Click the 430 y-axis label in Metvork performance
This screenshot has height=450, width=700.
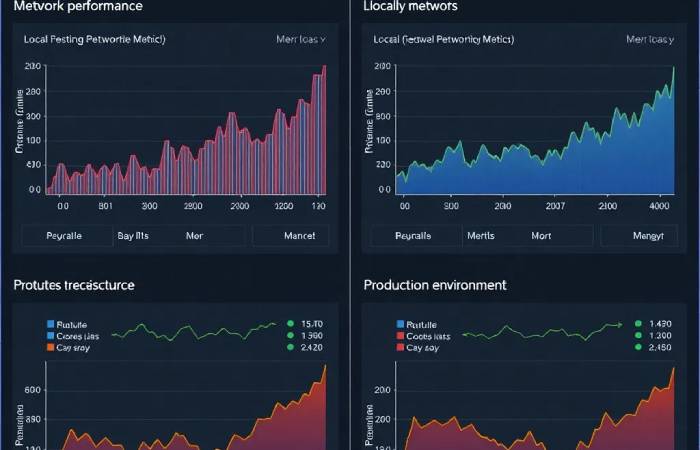click(x=34, y=165)
